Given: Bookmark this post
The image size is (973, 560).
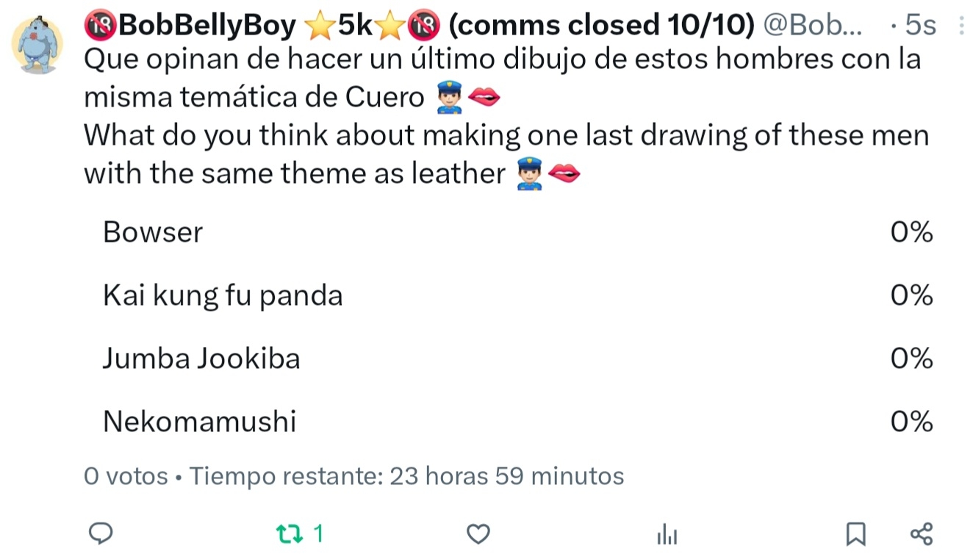Looking at the screenshot, I should point(855,534).
